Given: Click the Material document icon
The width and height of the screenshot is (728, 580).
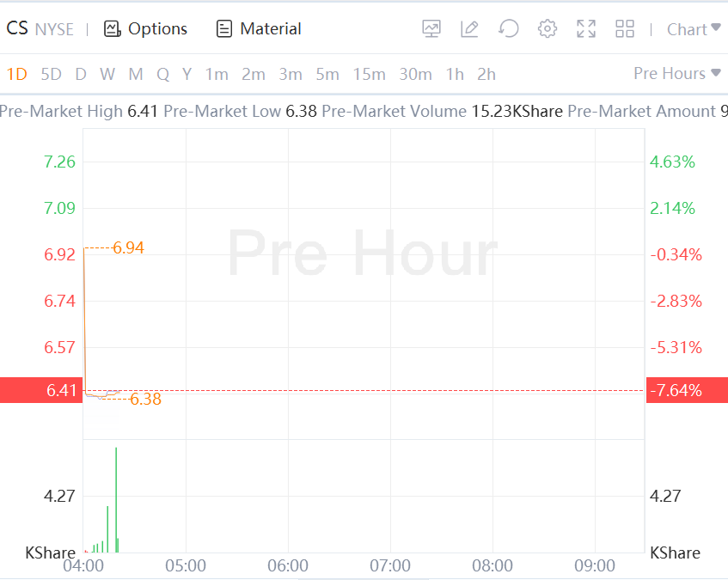Looking at the screenshot, I should point(224,29).
